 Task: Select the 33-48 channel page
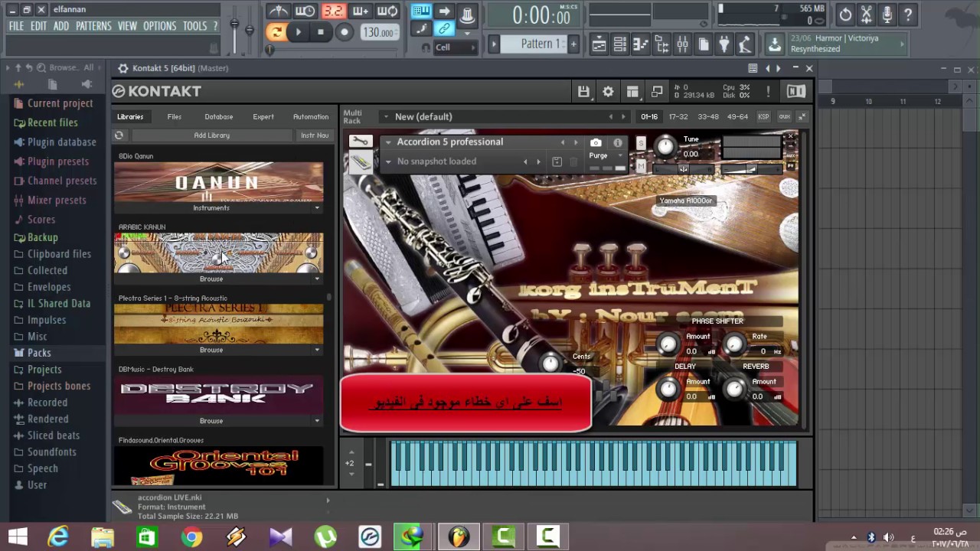coord(708,117)
